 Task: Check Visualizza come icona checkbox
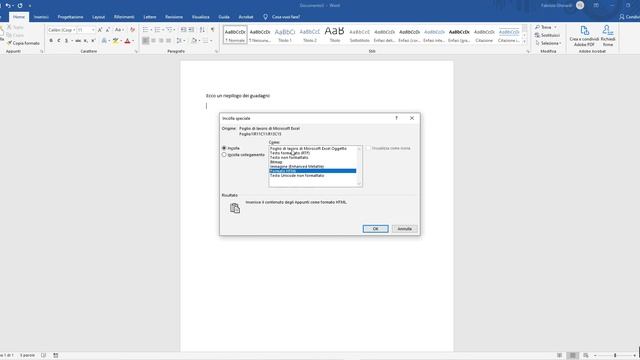pos(368,148)
